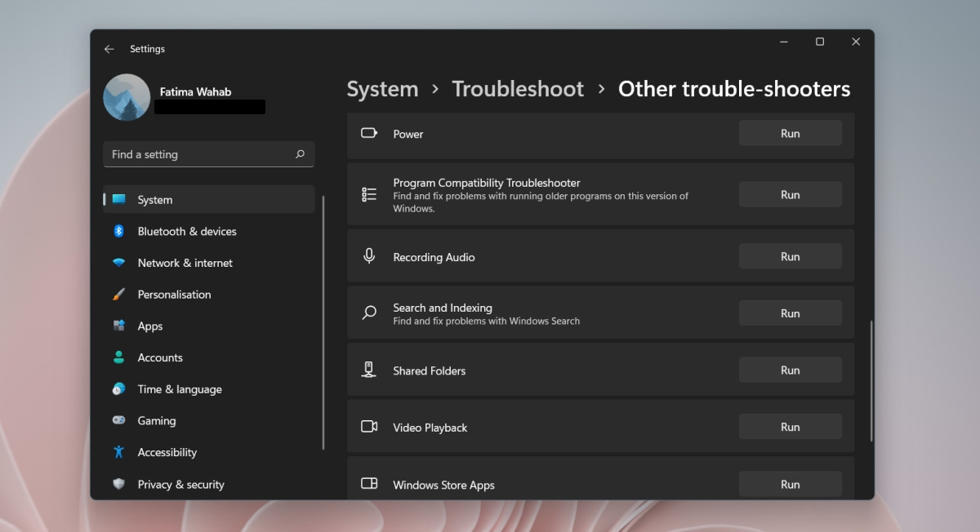Image resolution: width=980 pixels, height=532 pixels.
Task: Click the Recording Audio microphone icon
Action: click(x=369, y=256)
